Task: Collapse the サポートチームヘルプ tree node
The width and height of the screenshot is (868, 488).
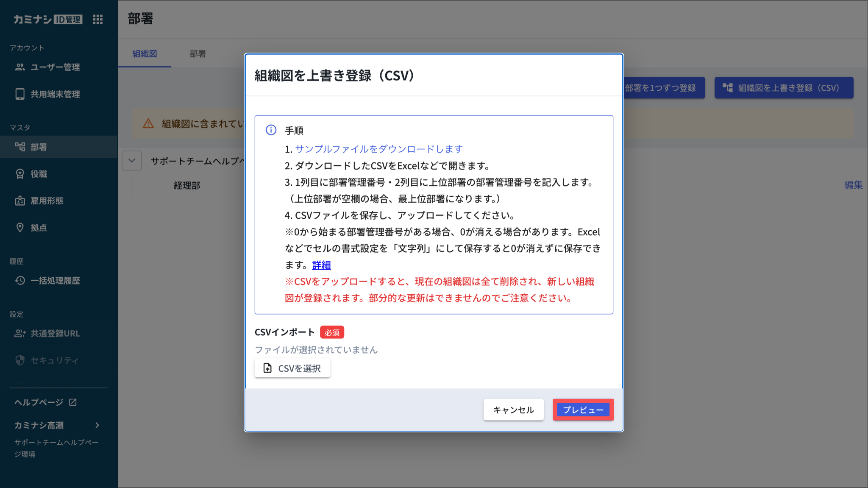Action: tap(132, 161)
